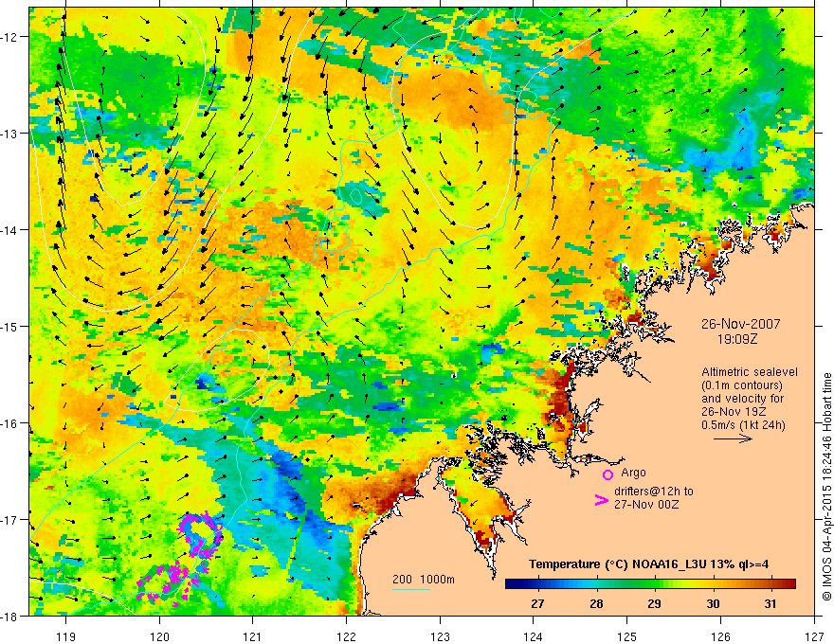This screenshot has height=644, width=834.
Task: Click the '(0.1m contours)' text
Action: 742,385
